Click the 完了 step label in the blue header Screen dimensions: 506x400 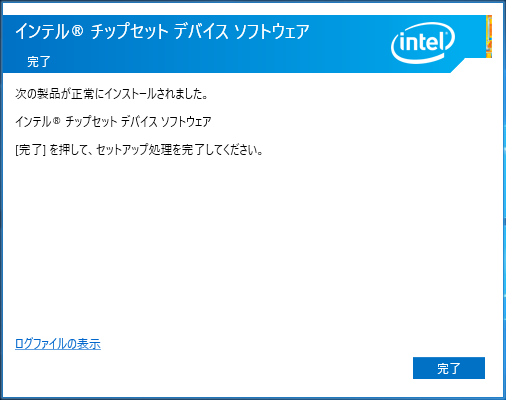point(39,62)
